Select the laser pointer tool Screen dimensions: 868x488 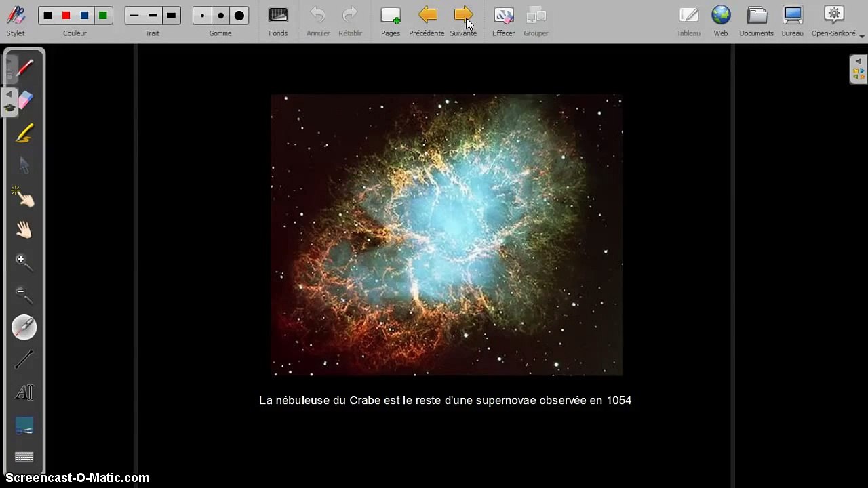pyautogui.click(x=24, y=327)
